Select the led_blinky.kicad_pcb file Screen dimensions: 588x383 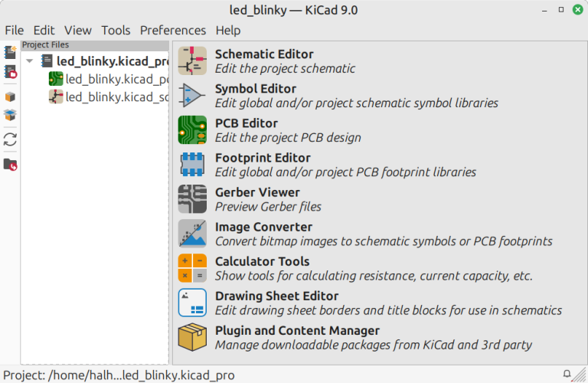click(115, 79)
